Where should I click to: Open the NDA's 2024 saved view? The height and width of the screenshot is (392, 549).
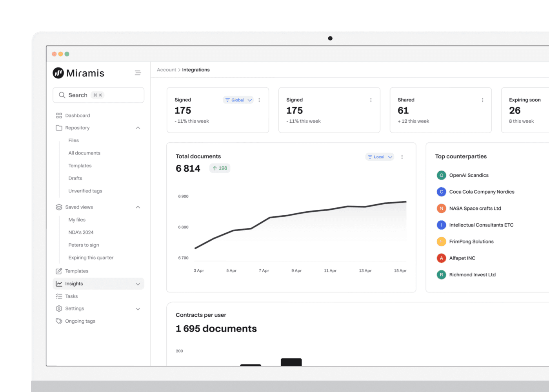tap(81, 232)
